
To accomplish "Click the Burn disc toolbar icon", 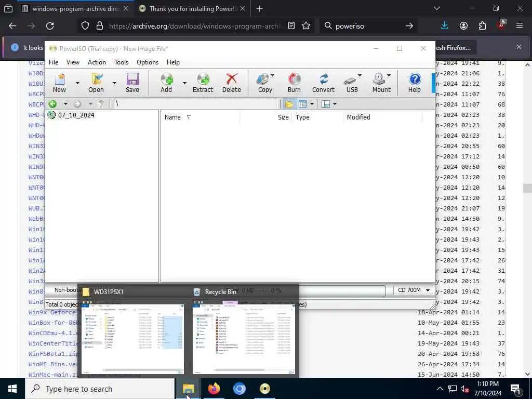I will tap(294, 83).
